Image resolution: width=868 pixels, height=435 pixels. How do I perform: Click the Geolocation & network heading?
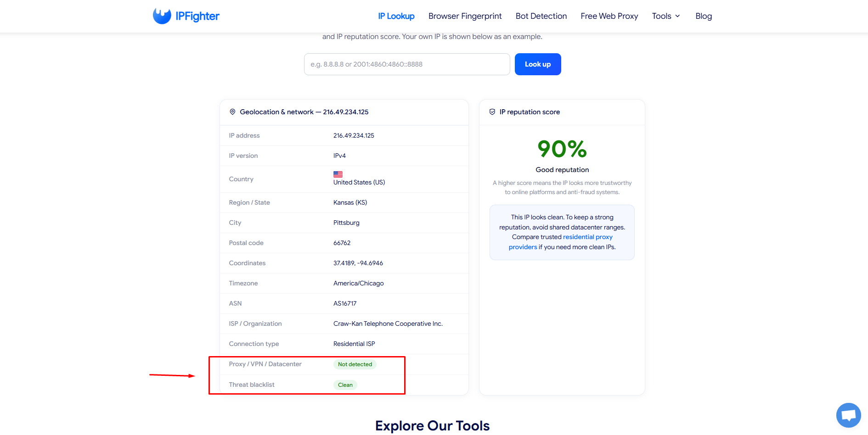coord(304,112)
